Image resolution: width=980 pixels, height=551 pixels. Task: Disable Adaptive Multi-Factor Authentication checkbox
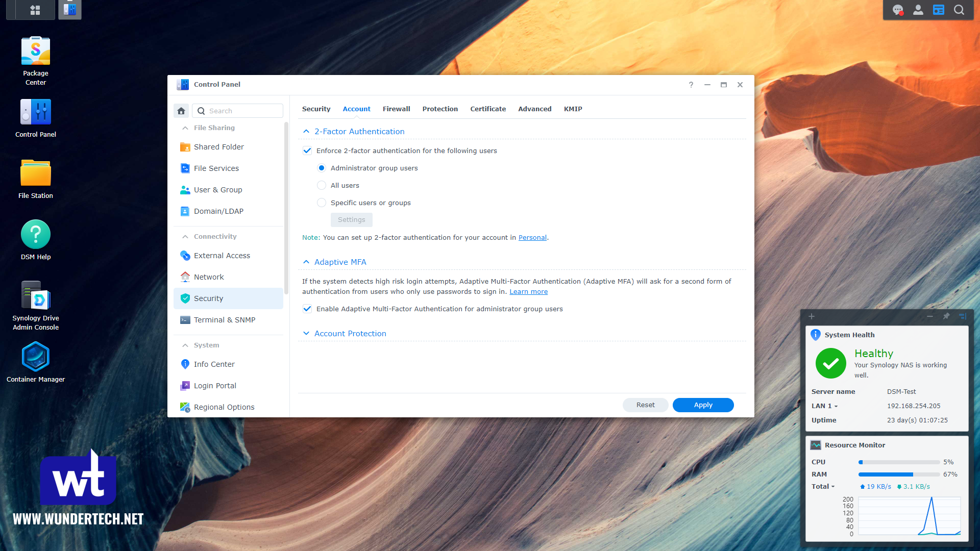(307, 309)
